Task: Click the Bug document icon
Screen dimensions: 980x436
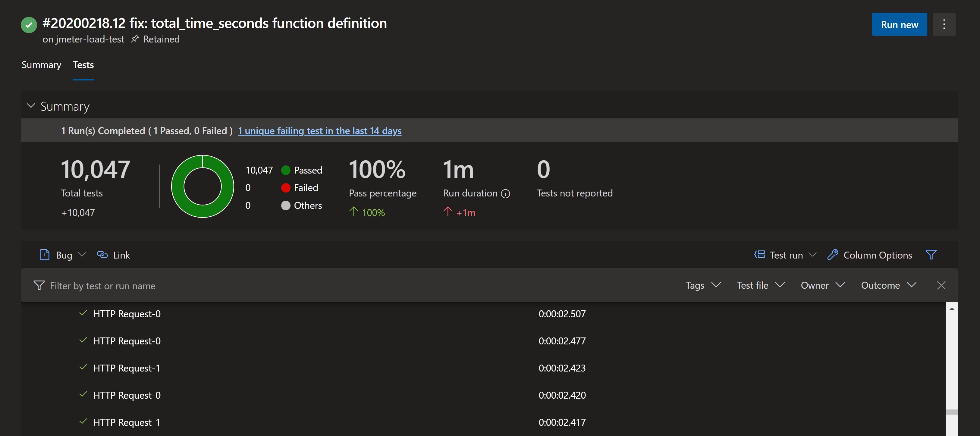Action: (45, 255)
